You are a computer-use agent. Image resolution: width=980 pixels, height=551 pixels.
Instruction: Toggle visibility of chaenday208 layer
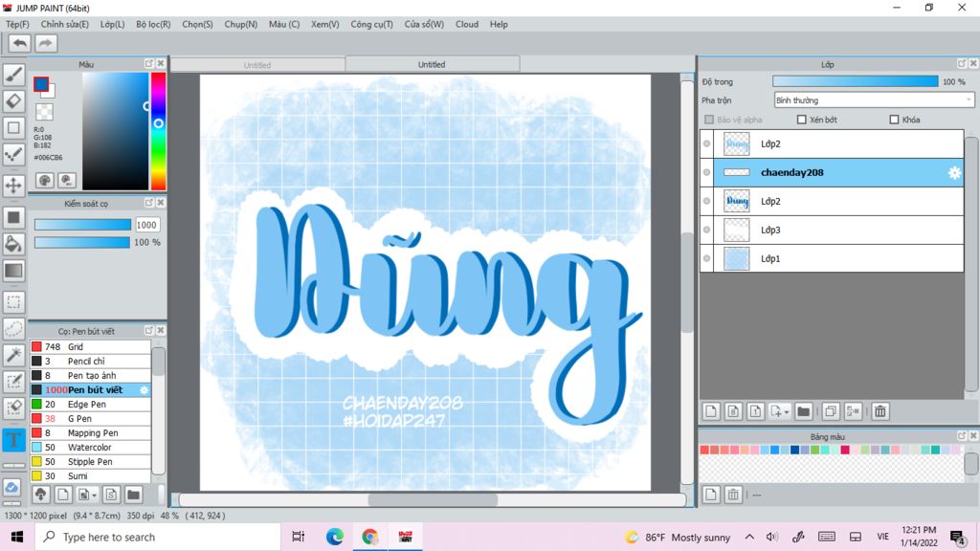click(x=707, y=172)
